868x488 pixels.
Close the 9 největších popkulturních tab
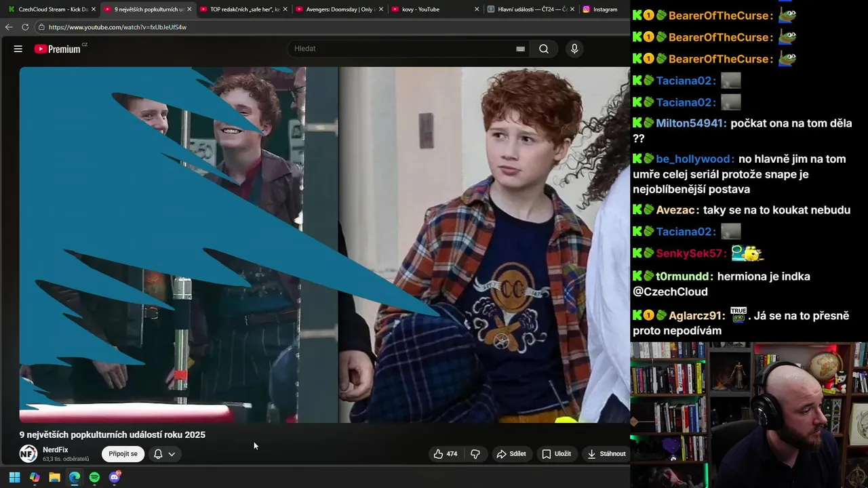click(x=189, y=9)
